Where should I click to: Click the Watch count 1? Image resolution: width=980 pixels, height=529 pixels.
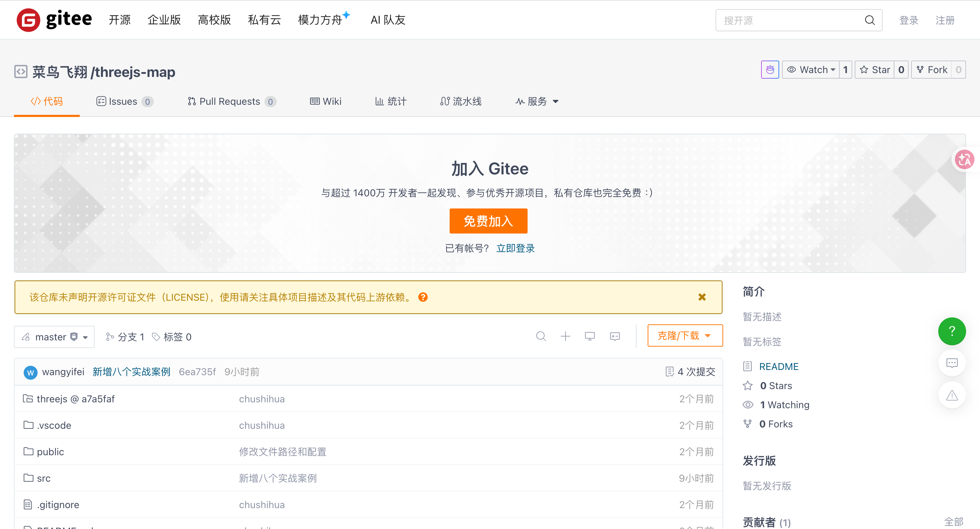(x=845, y=70)
